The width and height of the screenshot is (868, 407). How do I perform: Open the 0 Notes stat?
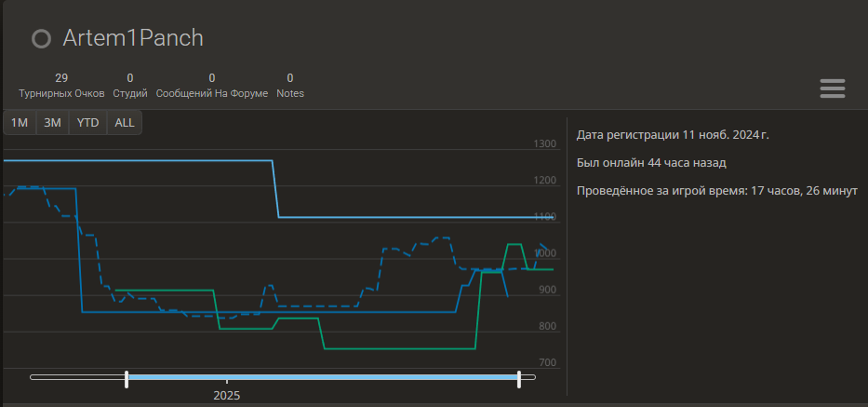(x=290, y=86)
